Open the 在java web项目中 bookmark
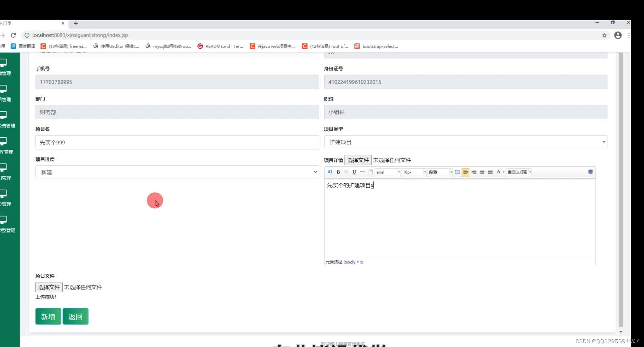This screenshot has width=644, height=347. 272,46
